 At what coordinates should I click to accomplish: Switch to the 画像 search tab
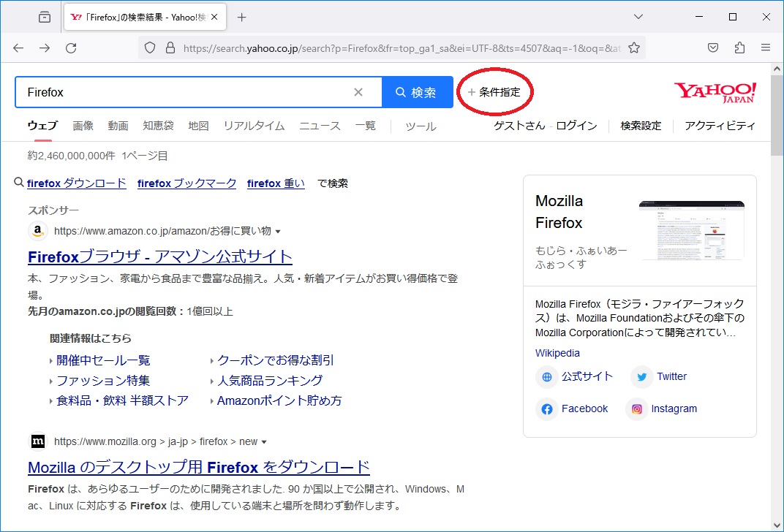83,126
